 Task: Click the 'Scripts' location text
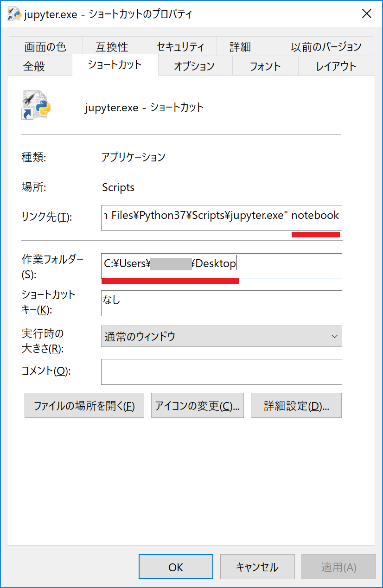point(118,187)
